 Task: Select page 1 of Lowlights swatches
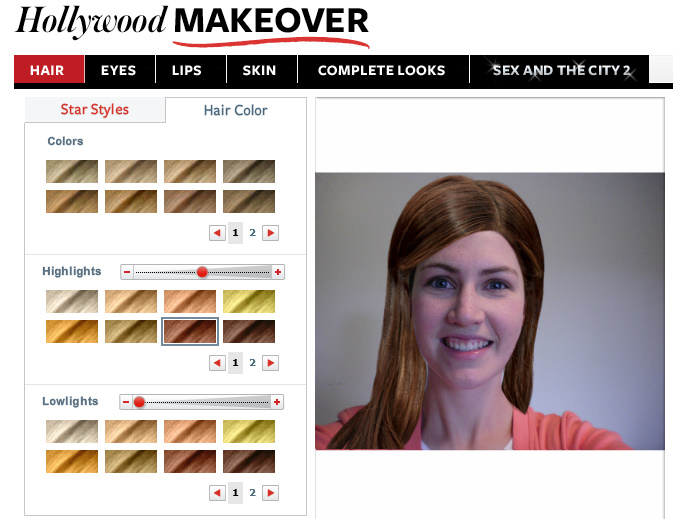tap(235, 492)
